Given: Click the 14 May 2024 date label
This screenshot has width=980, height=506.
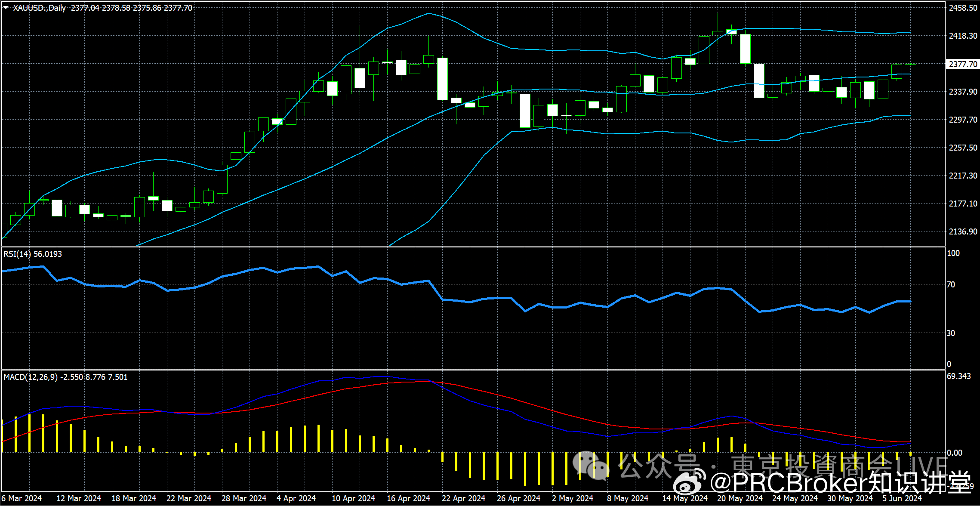Looking at the screenshot, I should [x=685, y=498].
